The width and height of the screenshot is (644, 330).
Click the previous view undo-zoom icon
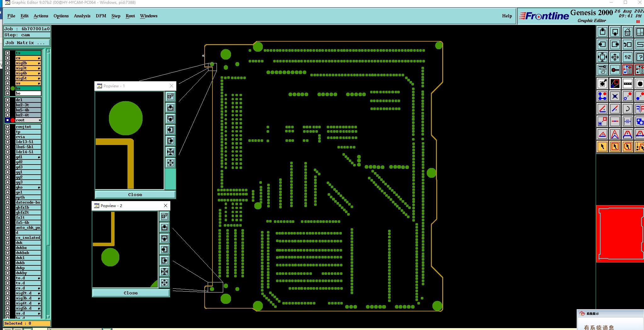pyautogui.click(x=628, y=44)
